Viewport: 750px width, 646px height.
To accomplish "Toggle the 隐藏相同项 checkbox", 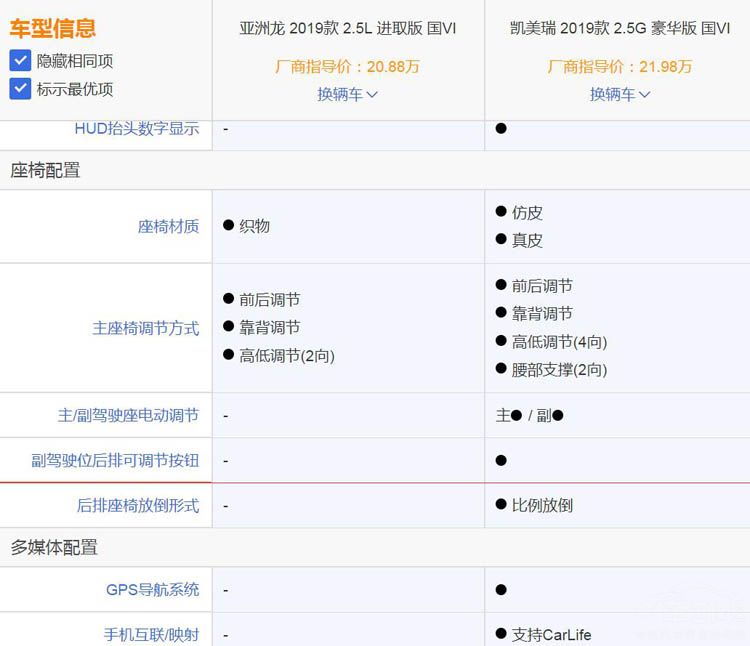I will pyautogui.click(x=21, y=61).
